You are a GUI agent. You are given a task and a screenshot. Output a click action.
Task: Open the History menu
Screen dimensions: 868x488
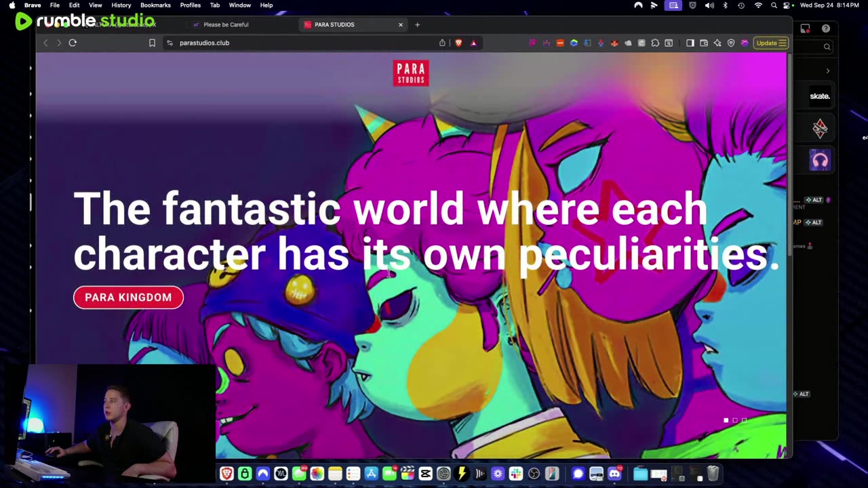tap(121, 5)
